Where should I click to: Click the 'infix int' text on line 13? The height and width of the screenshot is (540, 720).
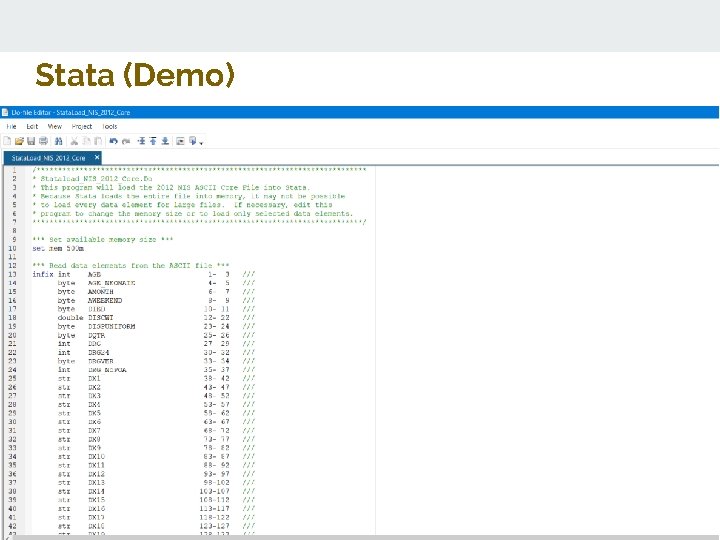51,274
